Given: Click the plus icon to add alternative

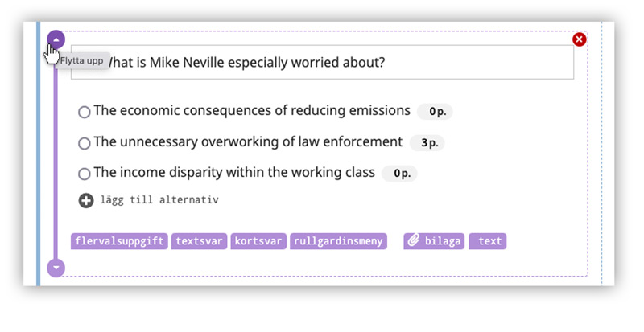Looking at the screenshot, I should [86, 200].
